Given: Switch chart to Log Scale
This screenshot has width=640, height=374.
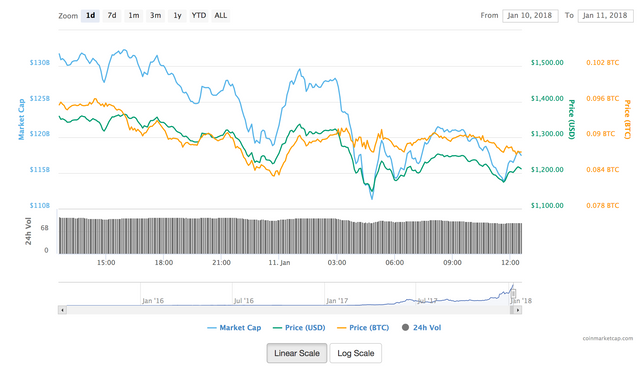Looking at the screenshot, I should (356, 353).
